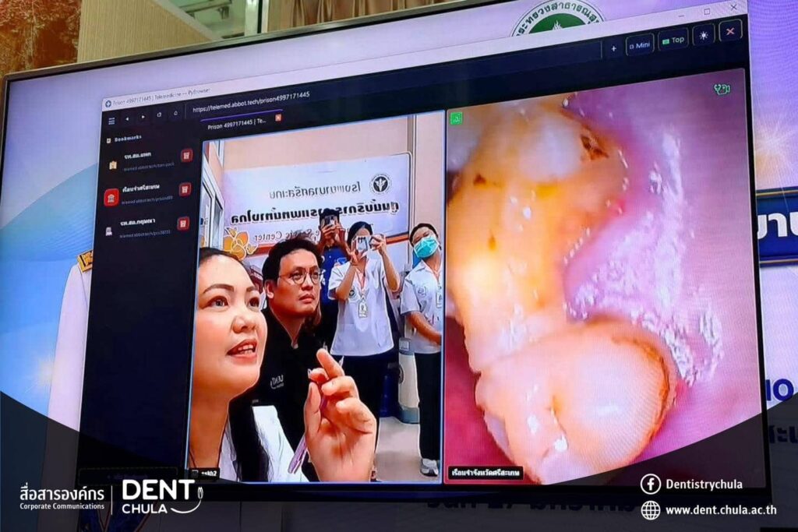
Task: Open the home page via the home icon
Action: tap(175, 113)
